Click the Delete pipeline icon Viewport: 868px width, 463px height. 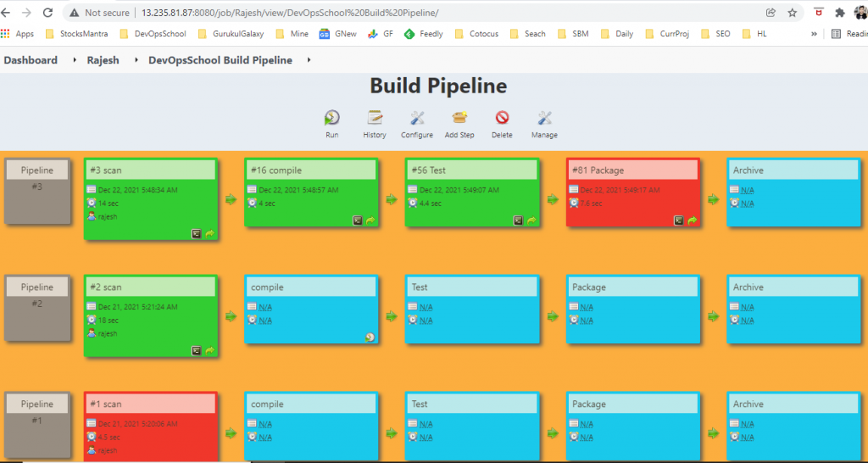(x=502, y=119)
